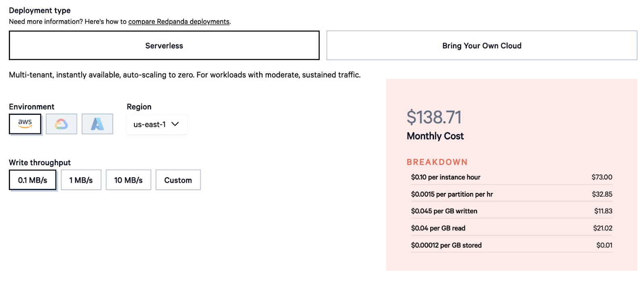Click the per partition per hr row
644x282 pixels.
coord(512,194)
